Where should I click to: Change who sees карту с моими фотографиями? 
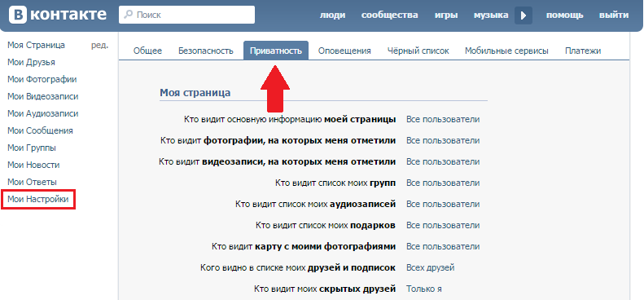click(443, 246)
